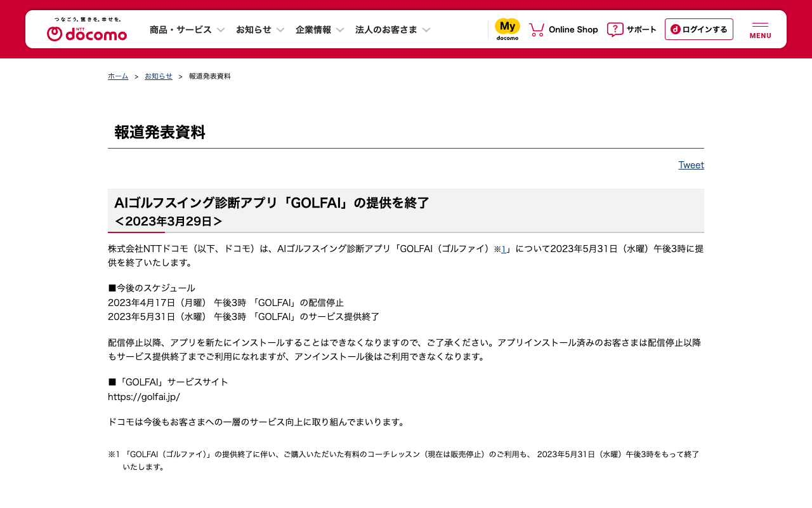Click the ＜2023年3月29日＞ date text
812x508 pixels.
[x=168, y=221]
